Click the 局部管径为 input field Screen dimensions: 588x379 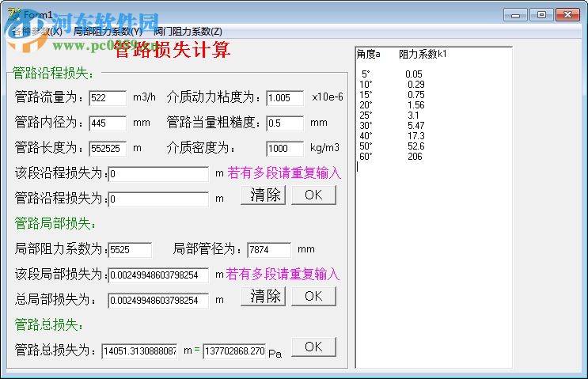[x=269, y=250]
